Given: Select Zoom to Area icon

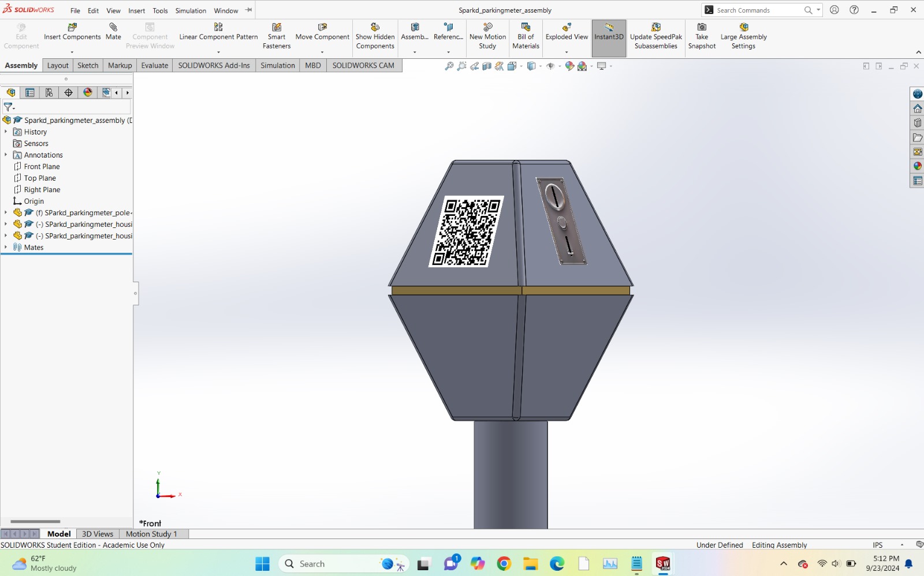Looking at the screenshot, I should point(461,66).
